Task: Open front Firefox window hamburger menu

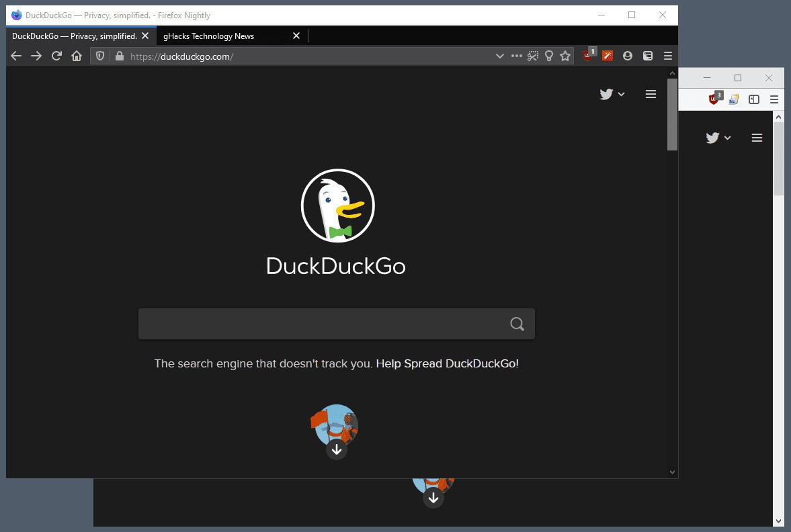Action: pos(668,56)
